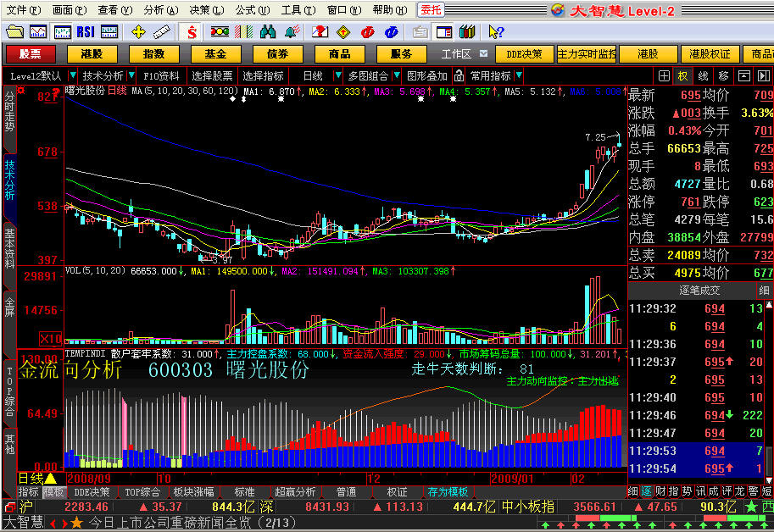Click the DDE决策 workspace button

[x=524, y=53]
